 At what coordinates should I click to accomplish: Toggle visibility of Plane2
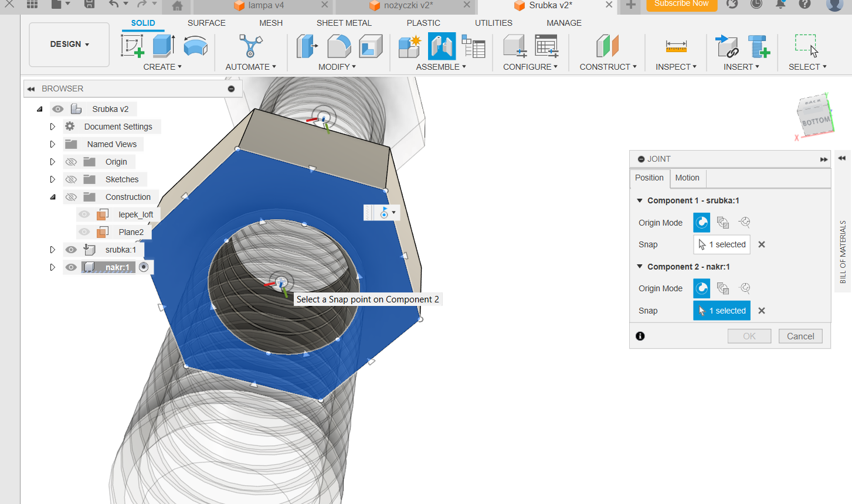(84, 232)
